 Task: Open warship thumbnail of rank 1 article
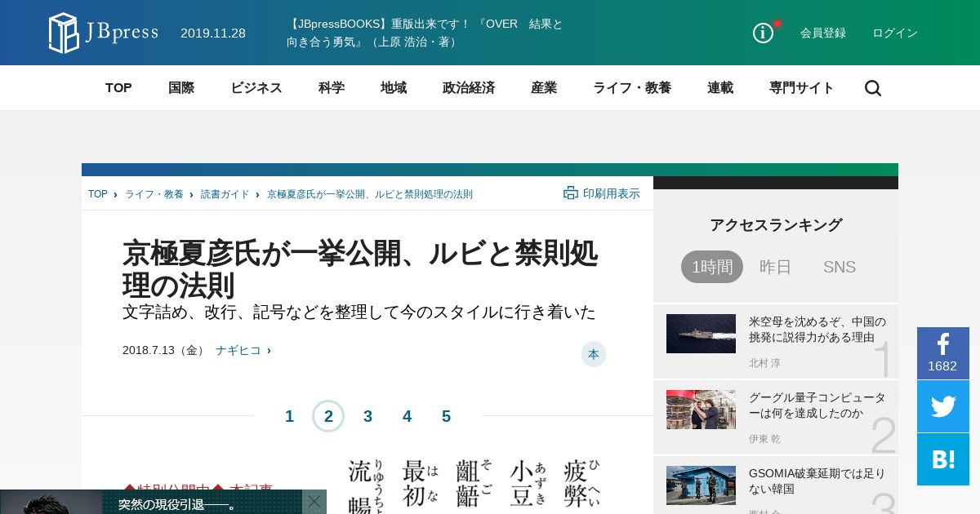[x=701, y=334]
